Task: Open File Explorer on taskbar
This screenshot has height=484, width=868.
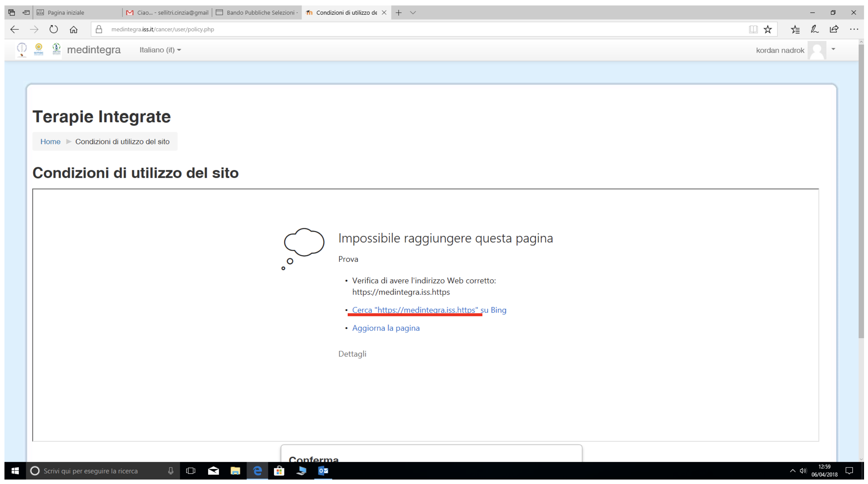Action: pos(235,471)
